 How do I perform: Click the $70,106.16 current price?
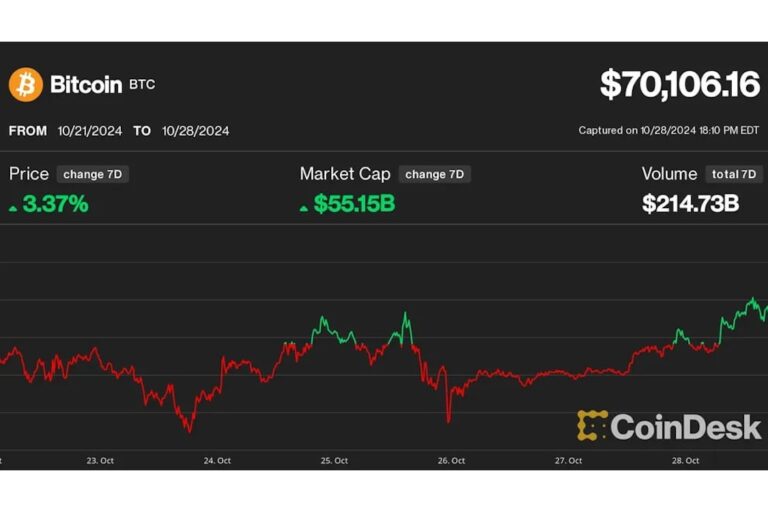point(679,85)
